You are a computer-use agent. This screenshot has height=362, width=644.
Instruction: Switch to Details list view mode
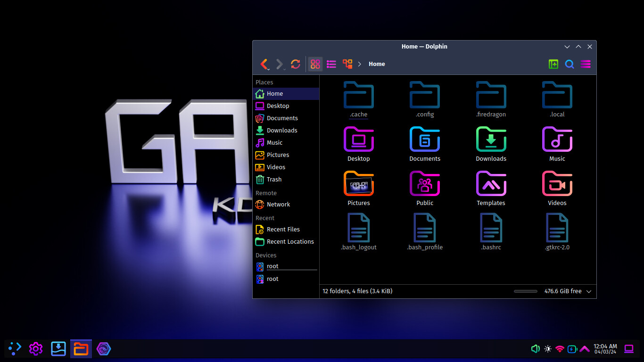331,64
